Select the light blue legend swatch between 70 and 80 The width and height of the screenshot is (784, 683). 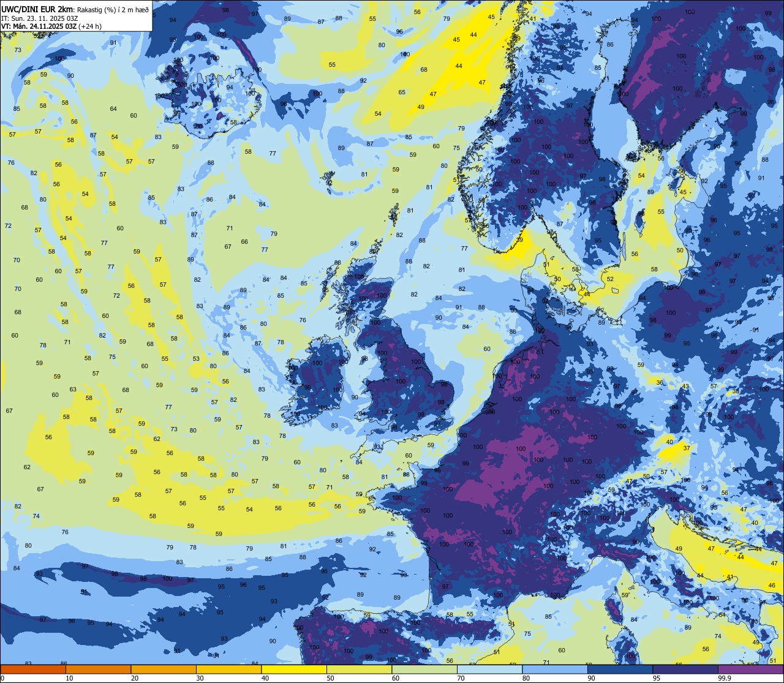489,669
